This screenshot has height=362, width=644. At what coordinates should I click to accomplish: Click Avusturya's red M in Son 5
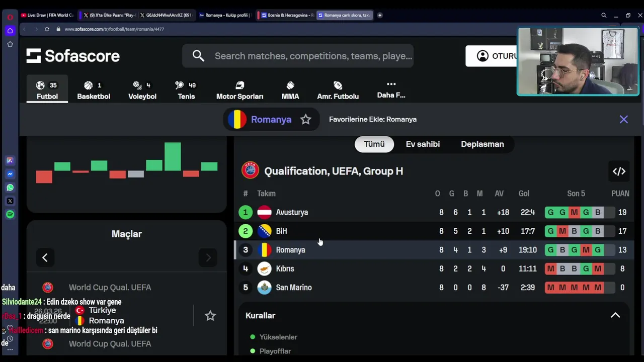point(574,212)
